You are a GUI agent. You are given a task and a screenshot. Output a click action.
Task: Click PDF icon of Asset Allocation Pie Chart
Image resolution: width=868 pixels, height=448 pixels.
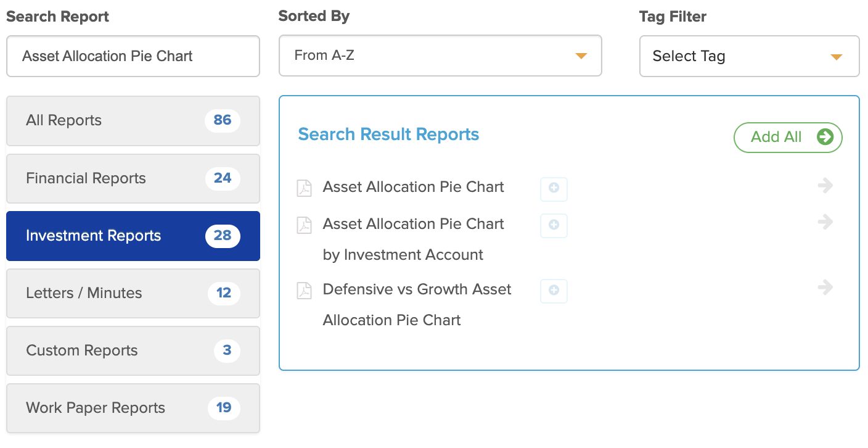pos(305,188)
